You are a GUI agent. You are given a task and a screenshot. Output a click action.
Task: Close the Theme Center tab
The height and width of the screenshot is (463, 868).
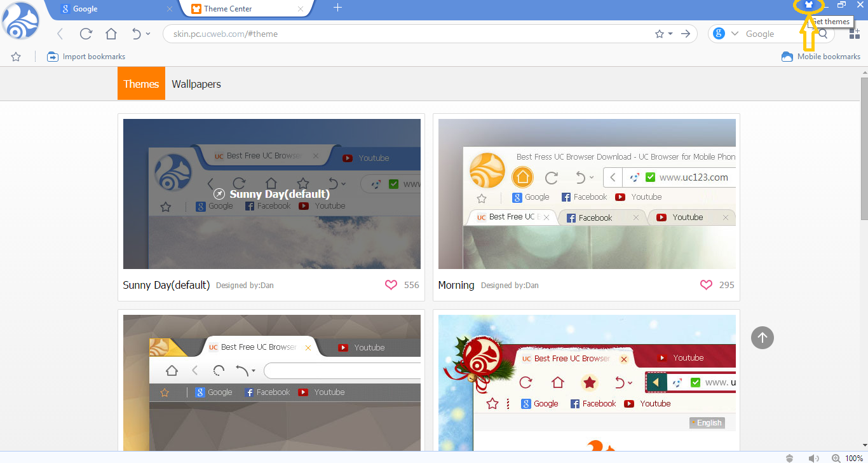[301, 9]
